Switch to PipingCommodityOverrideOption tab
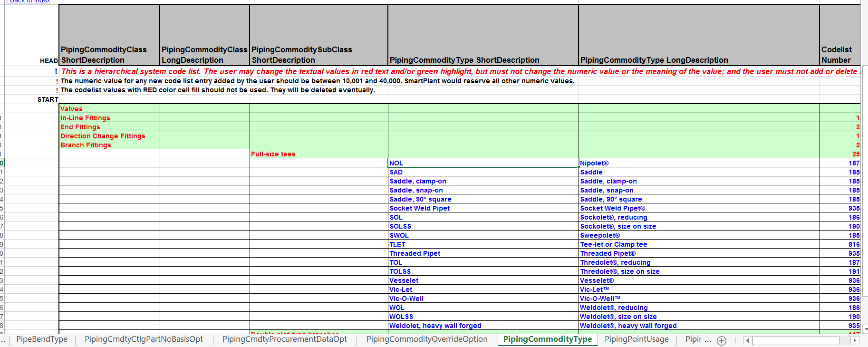868x347 pixels. [427, 339]
